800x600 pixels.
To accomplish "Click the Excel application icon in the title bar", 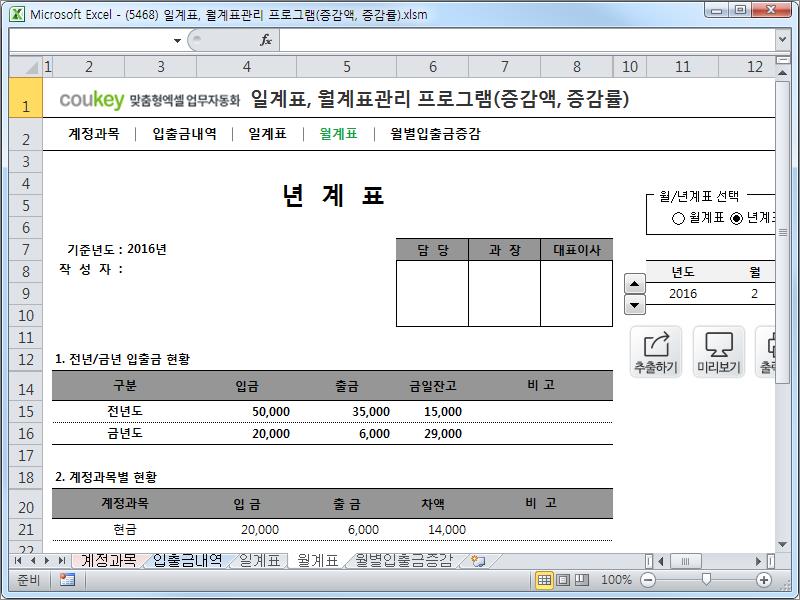I will [x=17, y=14].
